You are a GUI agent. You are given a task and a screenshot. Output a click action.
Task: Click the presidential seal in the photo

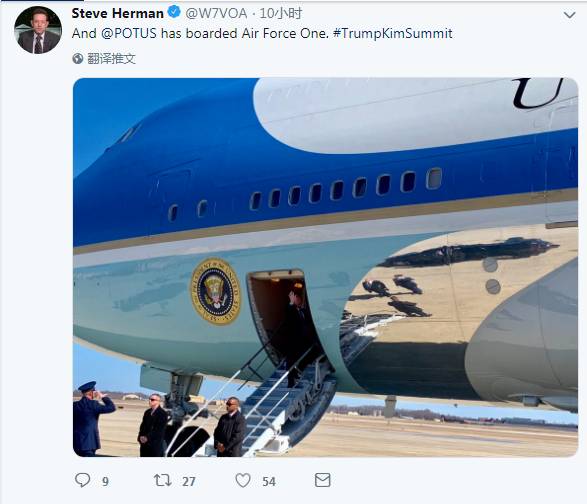point(216,291)
